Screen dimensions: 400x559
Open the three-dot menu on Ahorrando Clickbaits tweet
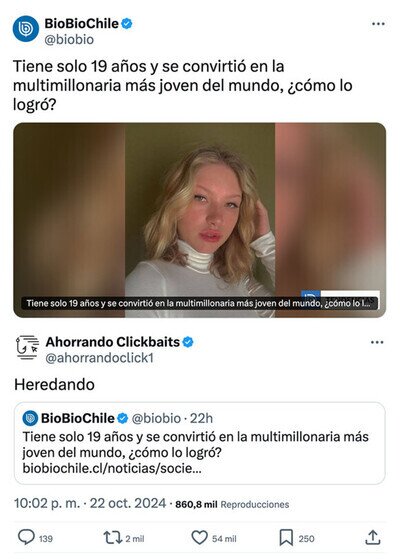[x=377, y=342]
